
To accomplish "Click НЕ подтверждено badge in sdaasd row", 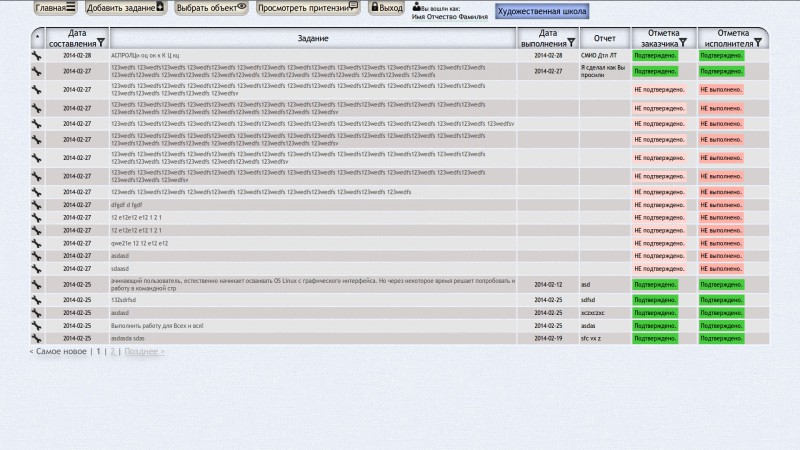I will pos(659,269).
